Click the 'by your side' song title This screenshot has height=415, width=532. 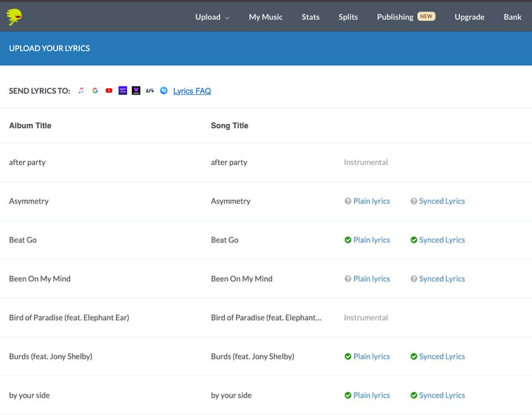point(231,395)
